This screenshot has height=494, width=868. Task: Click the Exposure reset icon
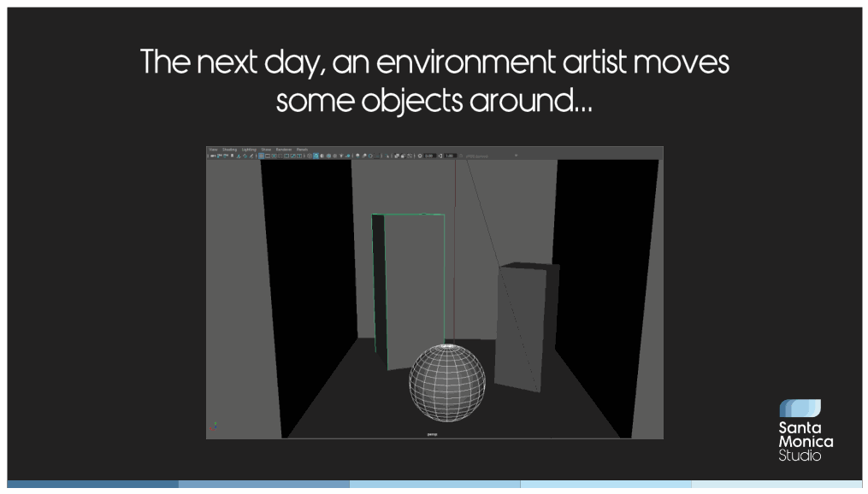[420, 156]
